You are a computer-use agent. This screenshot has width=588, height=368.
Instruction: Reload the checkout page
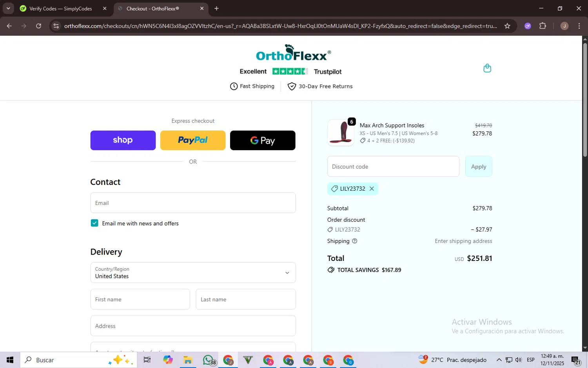click(38, 26)
